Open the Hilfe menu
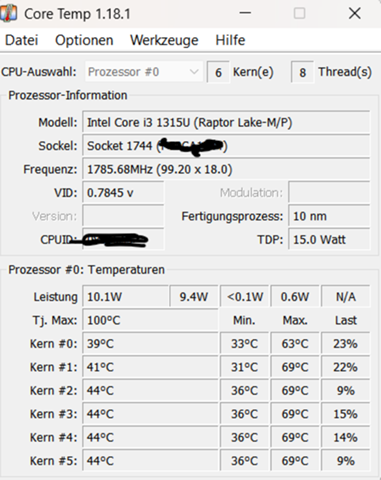The width and height of the screenshot is (381, 480). click(x=230, y=40)
